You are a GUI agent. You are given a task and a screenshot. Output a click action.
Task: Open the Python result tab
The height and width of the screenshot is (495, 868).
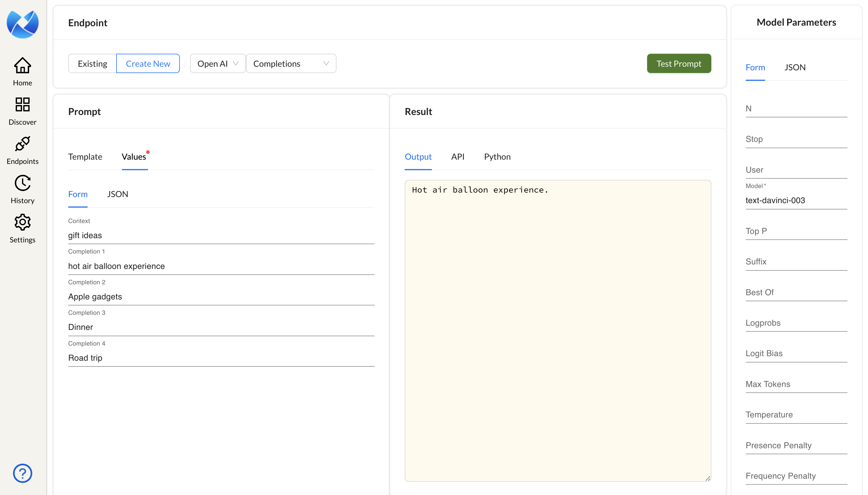coord(497,157)
